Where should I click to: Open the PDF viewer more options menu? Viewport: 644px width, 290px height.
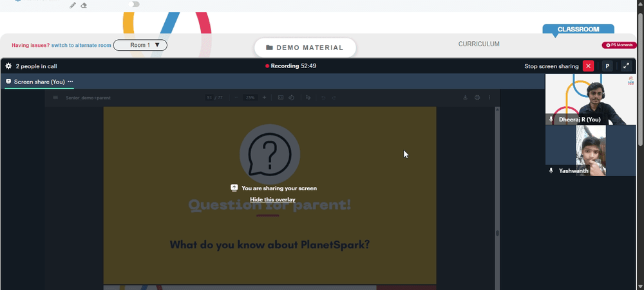click(489, 98)
